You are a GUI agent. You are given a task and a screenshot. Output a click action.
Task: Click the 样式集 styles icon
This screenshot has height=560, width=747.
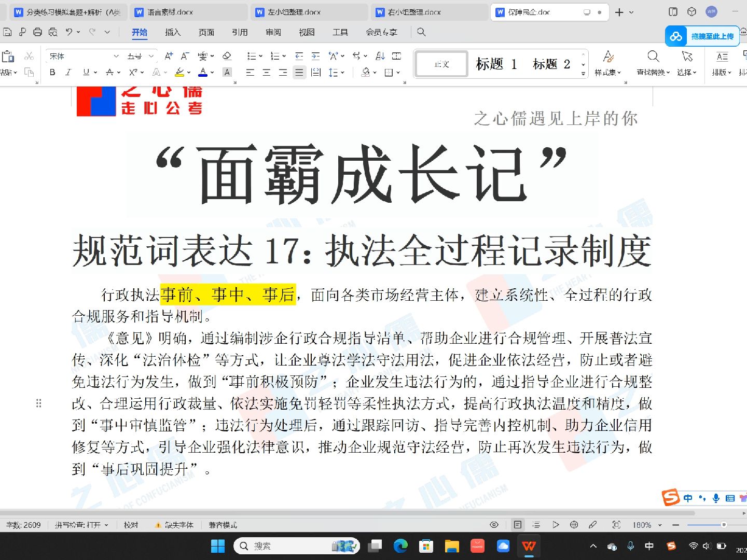pos(608,62)
